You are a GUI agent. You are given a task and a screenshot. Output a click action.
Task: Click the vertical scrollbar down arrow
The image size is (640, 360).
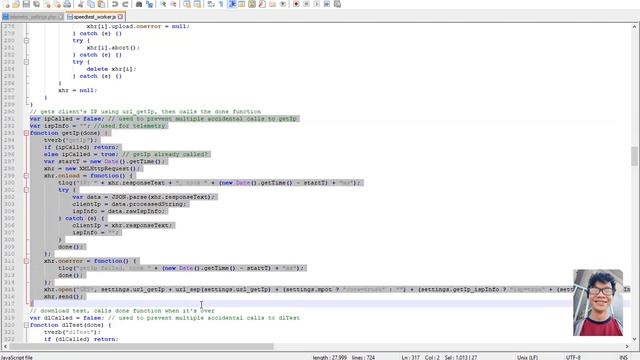[634, 339]
